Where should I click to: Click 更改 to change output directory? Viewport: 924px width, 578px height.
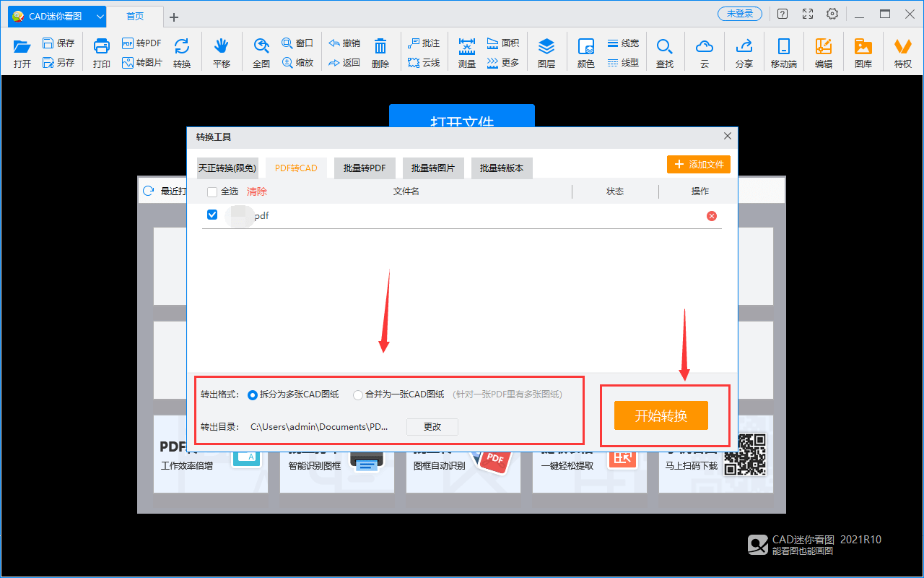pos(432,426)
